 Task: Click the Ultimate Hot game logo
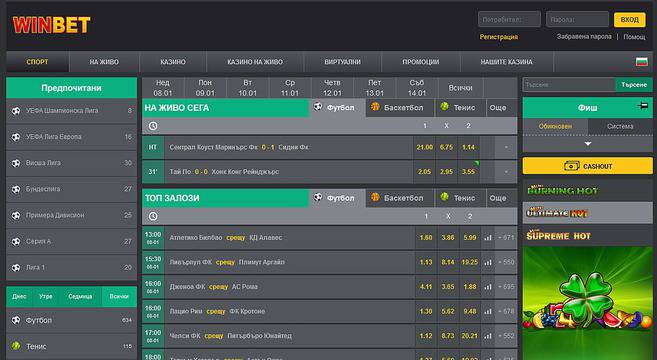click(x=557, y=213)
